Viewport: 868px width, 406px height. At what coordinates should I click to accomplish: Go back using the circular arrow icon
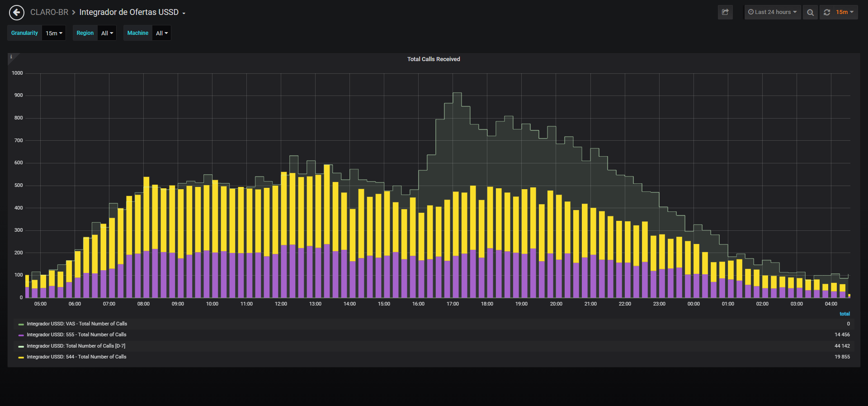(17, 12)
